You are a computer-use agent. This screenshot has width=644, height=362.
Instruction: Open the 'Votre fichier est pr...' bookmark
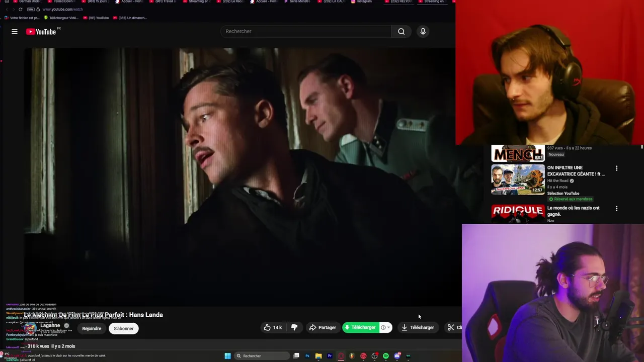(x=22, y=18)
